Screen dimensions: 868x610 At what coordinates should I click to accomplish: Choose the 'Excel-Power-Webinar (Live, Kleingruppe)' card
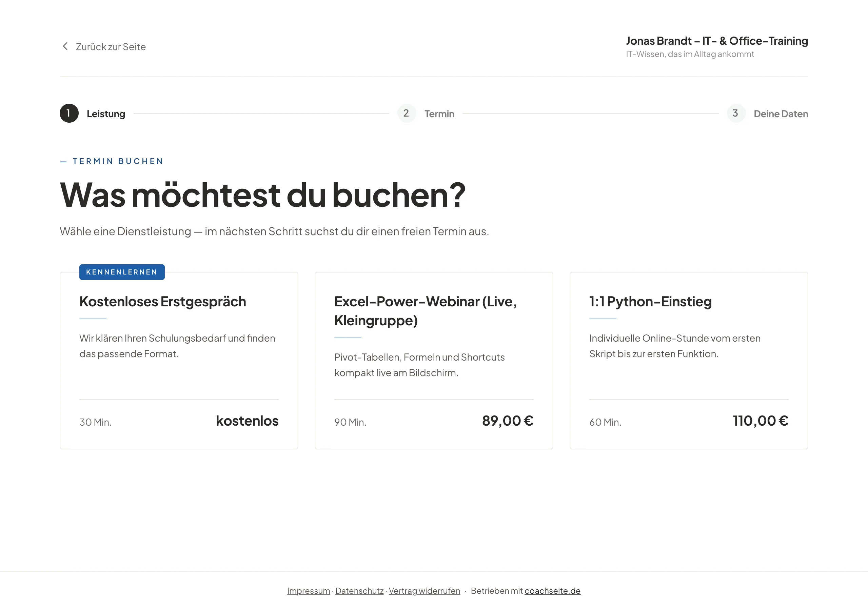(434, 361)
